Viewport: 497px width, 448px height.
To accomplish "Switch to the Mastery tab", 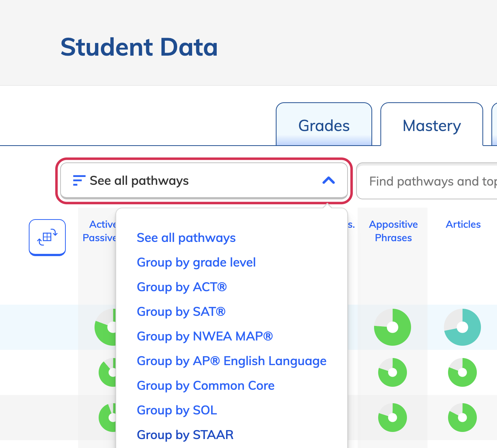I will [x=432, y=124].
